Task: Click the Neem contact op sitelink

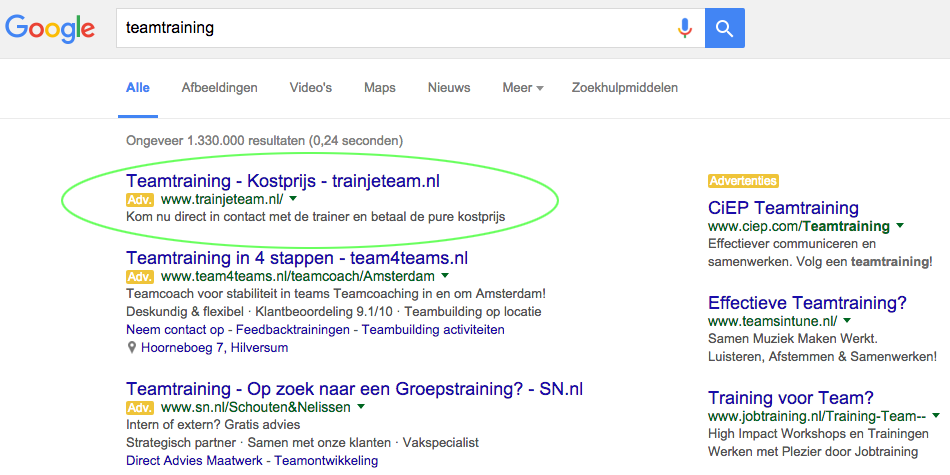Action: point(176,330)
